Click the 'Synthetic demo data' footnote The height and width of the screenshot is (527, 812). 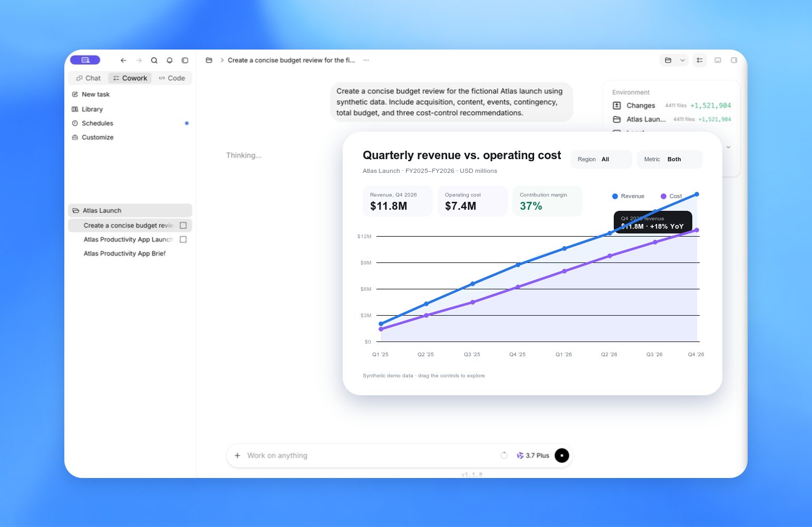point(424,376)
